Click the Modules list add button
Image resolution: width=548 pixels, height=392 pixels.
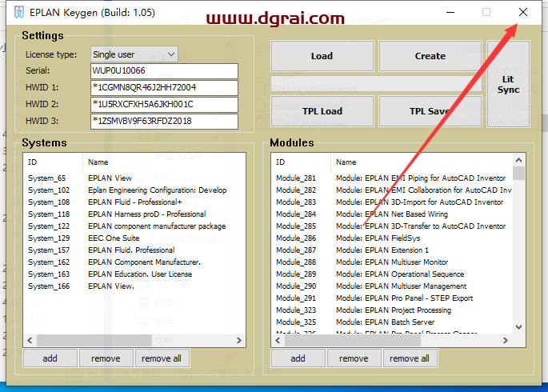tap(298, 358)
